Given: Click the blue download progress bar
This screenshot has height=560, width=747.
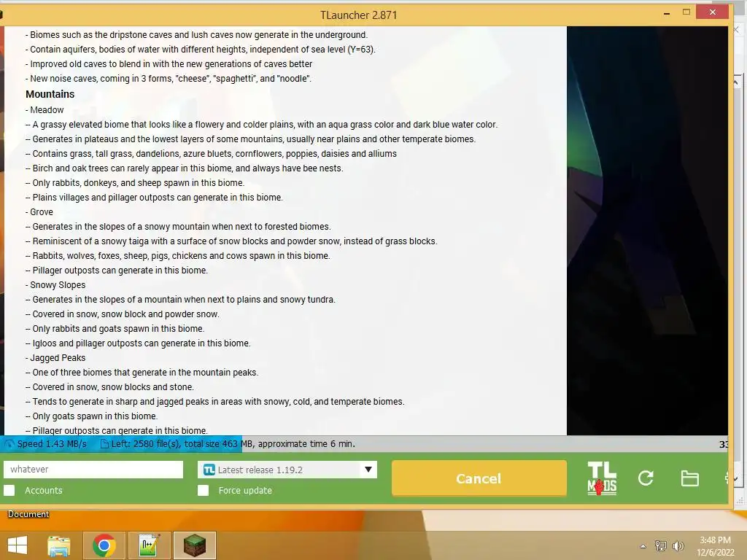Looking at the screenshot, I should [x=121, y=444].
